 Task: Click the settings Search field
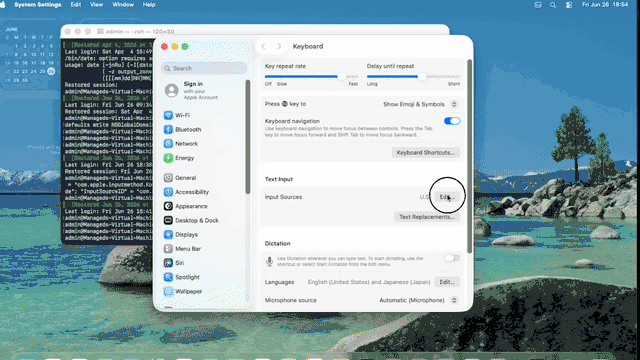click(x=204, y=68)
